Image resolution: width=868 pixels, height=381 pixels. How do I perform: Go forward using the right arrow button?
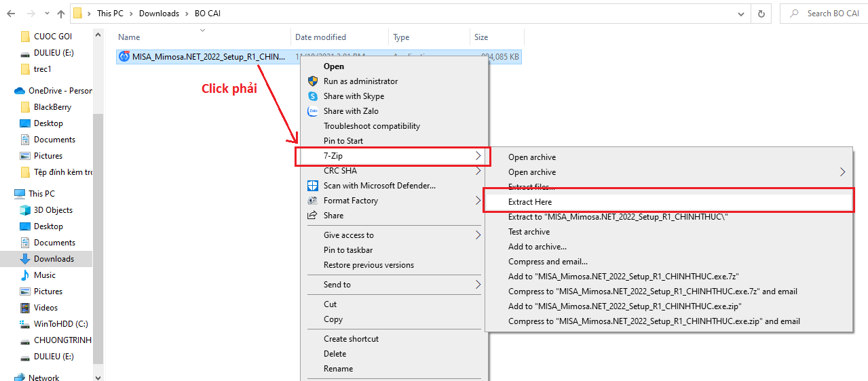30,14
